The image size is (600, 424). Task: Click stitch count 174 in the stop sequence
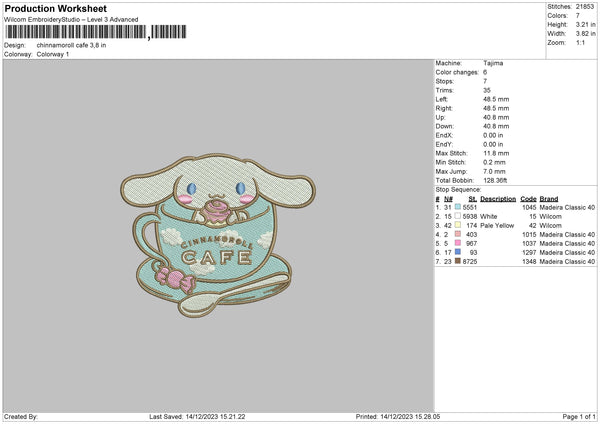(472, 225)
